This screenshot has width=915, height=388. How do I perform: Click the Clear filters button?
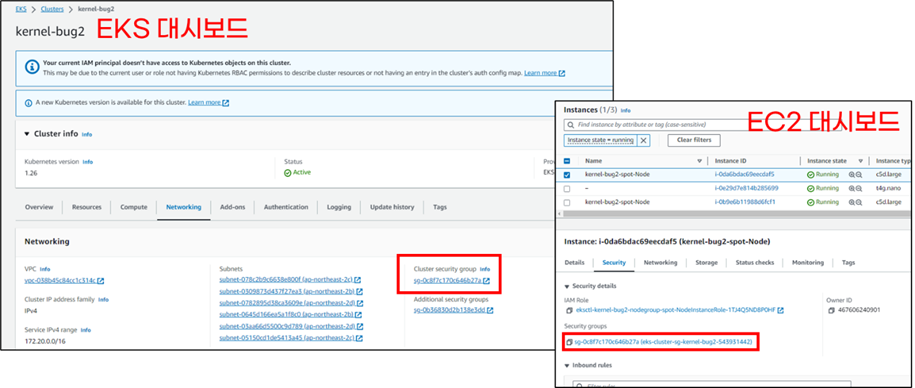(x=694, y=141)
